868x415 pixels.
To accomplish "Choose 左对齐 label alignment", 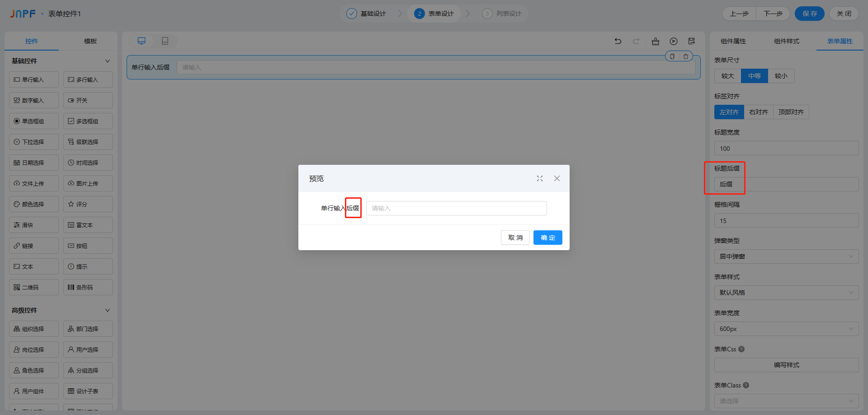I will 729,112.
